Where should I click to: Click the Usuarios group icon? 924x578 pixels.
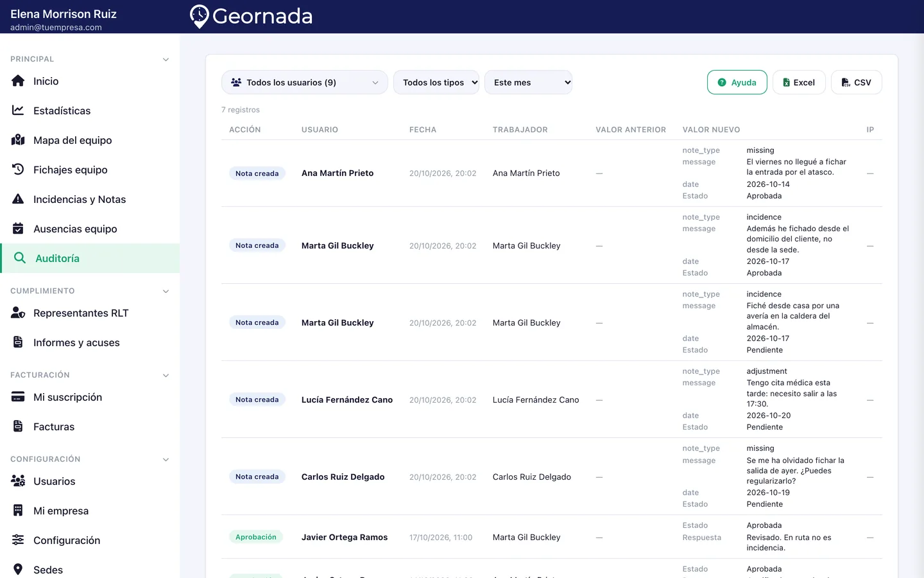point(18,481)
